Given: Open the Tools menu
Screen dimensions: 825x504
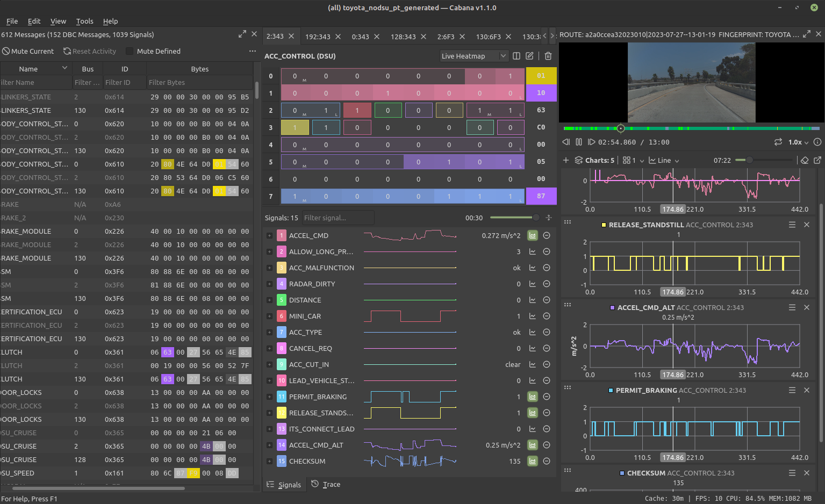Looking at the screenshot, I should pyautogui.click(x=84, y=21).
